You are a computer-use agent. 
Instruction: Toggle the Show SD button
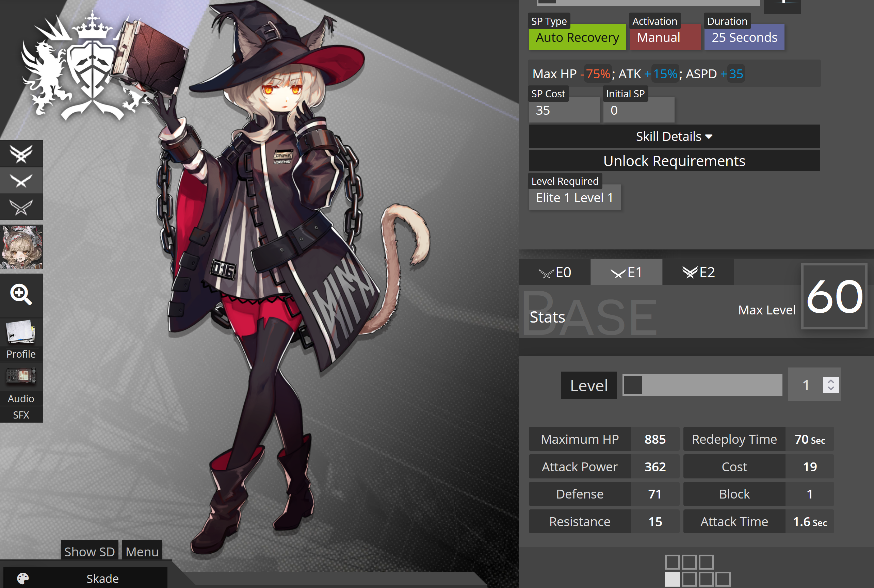pos(89,552)
